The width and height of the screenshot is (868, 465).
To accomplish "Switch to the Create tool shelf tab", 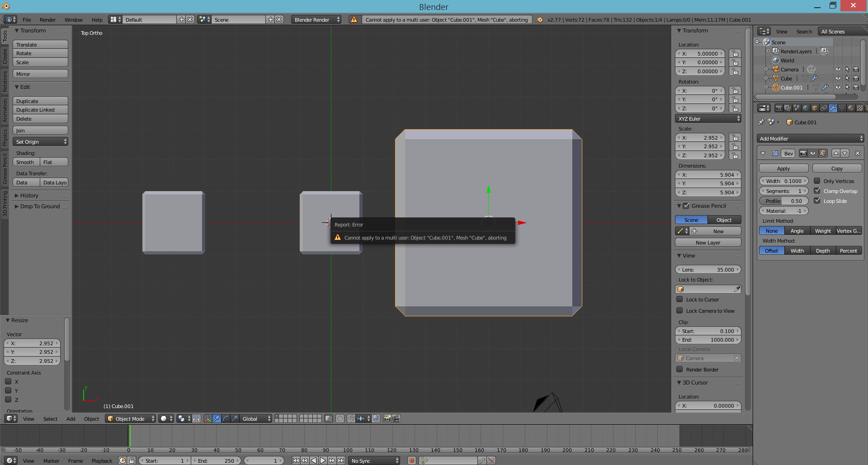I will [x=5, y=56].
